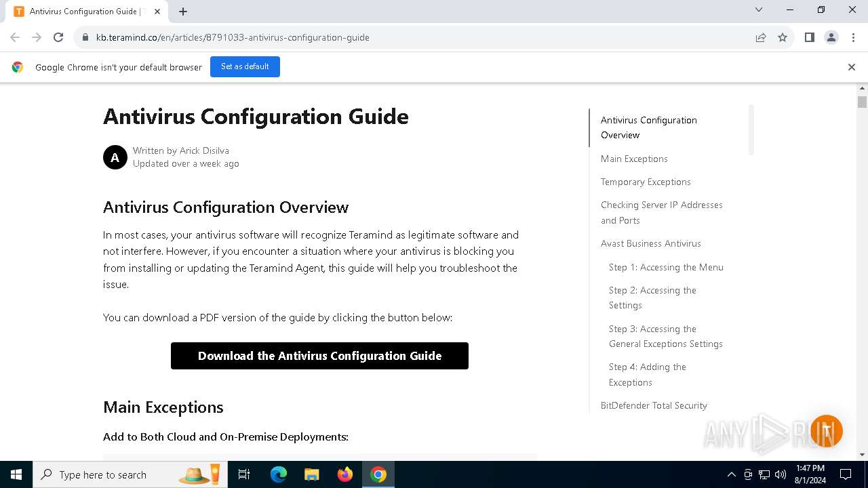Open the taskbar clock and date

(x=810, y=474)
